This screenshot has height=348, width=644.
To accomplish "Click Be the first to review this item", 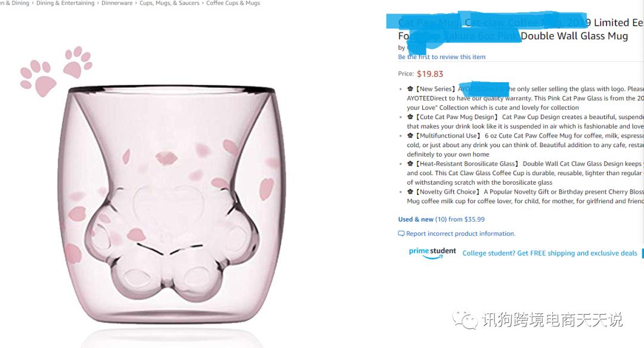I will pos(441,57).
